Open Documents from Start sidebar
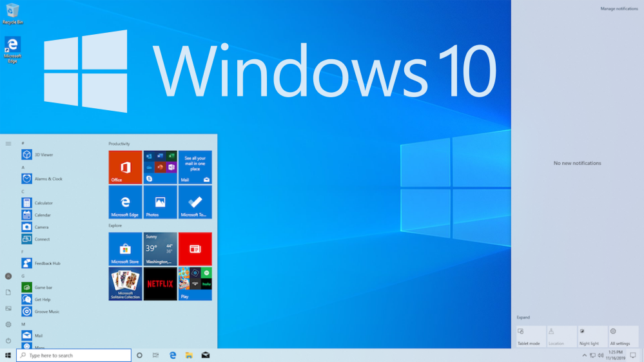 coord(8,292)
